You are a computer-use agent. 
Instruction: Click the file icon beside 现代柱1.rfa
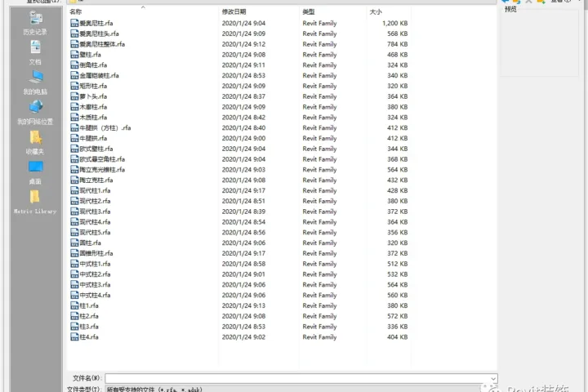pos(74,190)
